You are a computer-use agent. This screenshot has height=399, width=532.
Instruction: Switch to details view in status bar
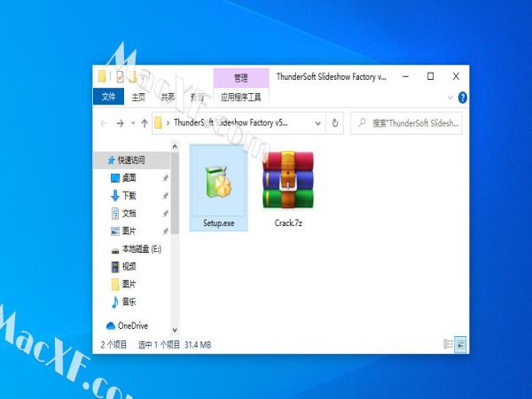[x=448, y=344]
